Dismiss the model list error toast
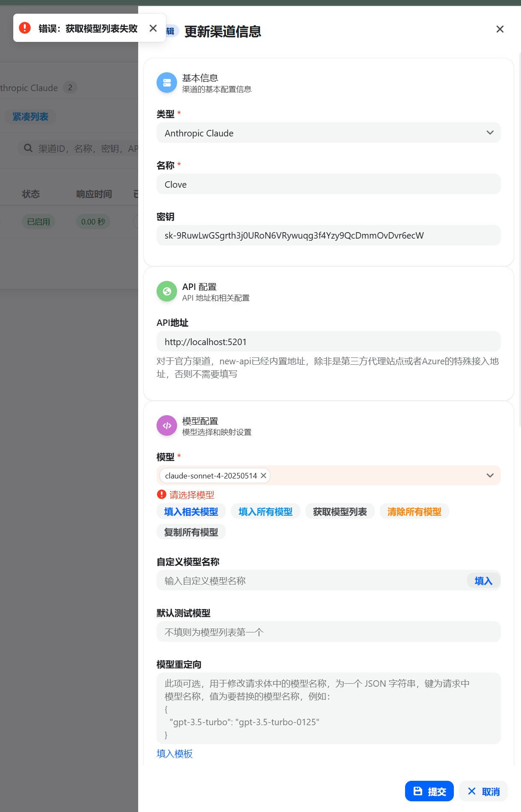This screenshot has height=812, width=521. tap(153, 28)
